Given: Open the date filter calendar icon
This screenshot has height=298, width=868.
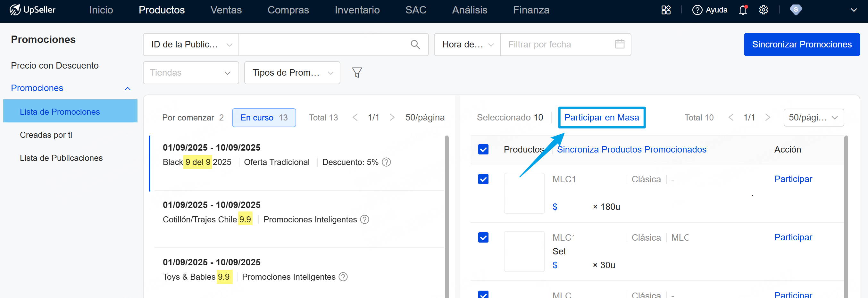Looking at the screenshot, I should [x=619, y=45].
